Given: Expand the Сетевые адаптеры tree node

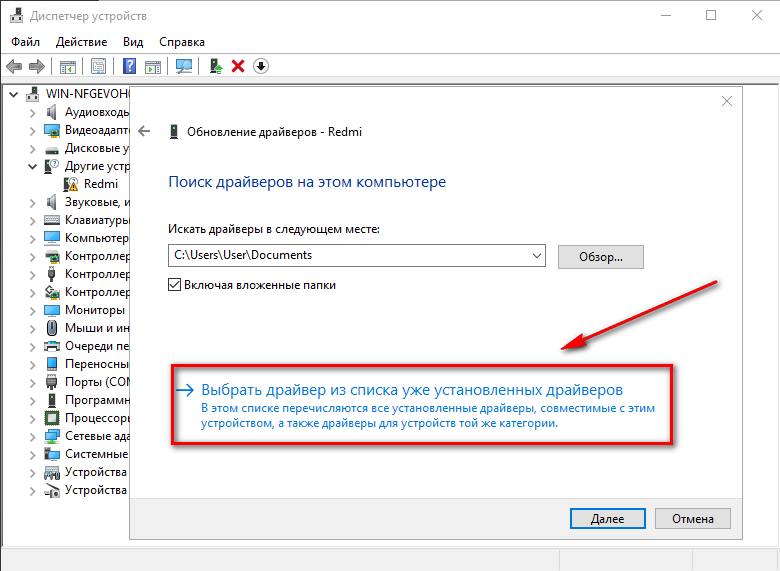Looking at the screenshot, I should [x=32, y=437].
